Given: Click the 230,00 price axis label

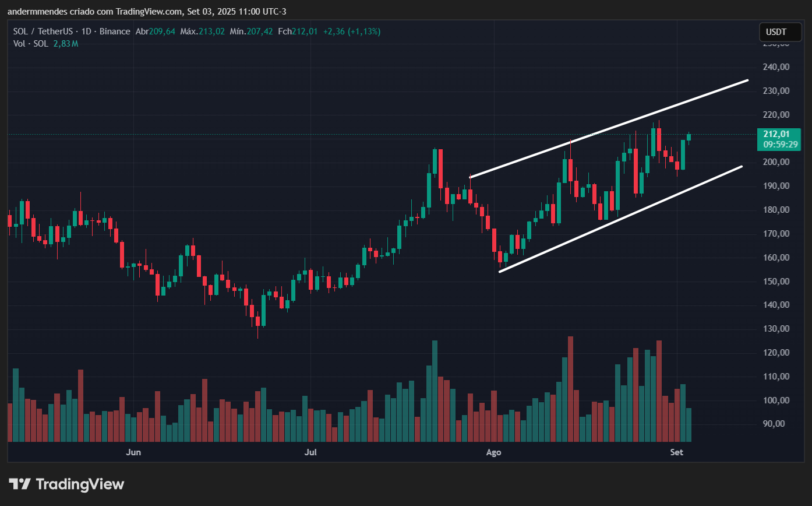Looking at the screenshot, I should (776, 91).
